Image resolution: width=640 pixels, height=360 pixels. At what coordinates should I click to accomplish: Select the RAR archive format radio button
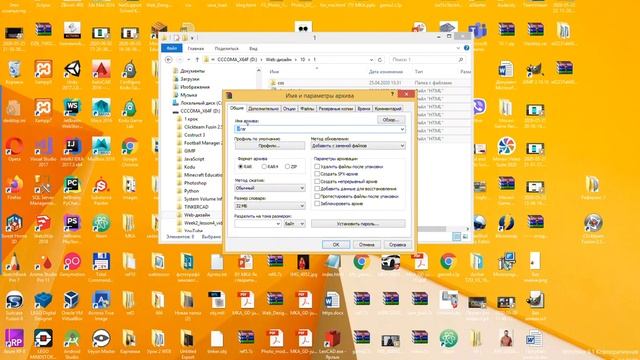241,167
